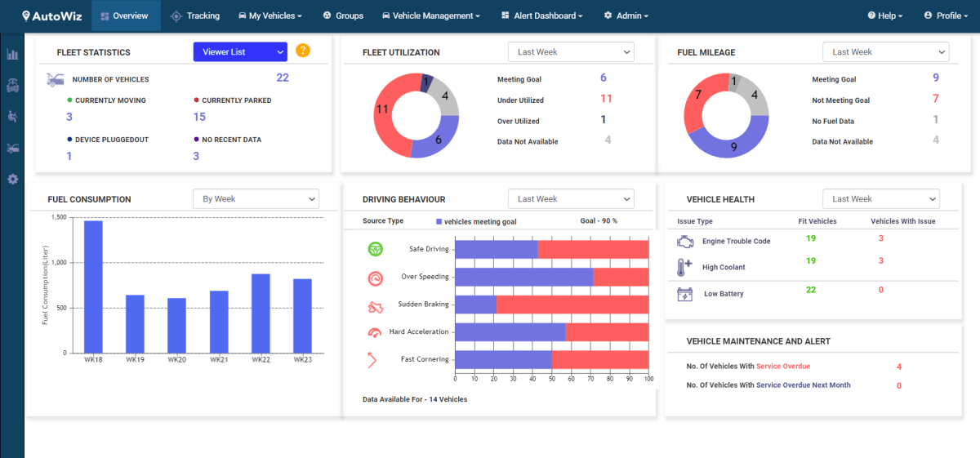Open the sidebar settings gear
The height and width of the screenshot is (458, 980).
[x=12, y=179]
